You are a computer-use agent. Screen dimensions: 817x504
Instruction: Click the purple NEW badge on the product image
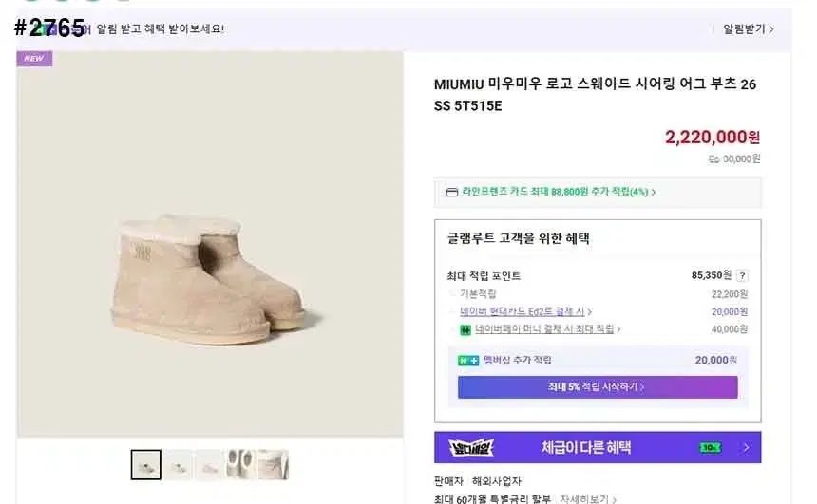click(34, 59)
